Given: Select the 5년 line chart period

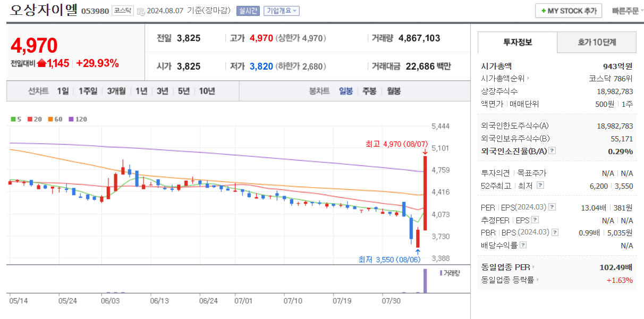Looking at the screenshot, I should pos(184,91).
